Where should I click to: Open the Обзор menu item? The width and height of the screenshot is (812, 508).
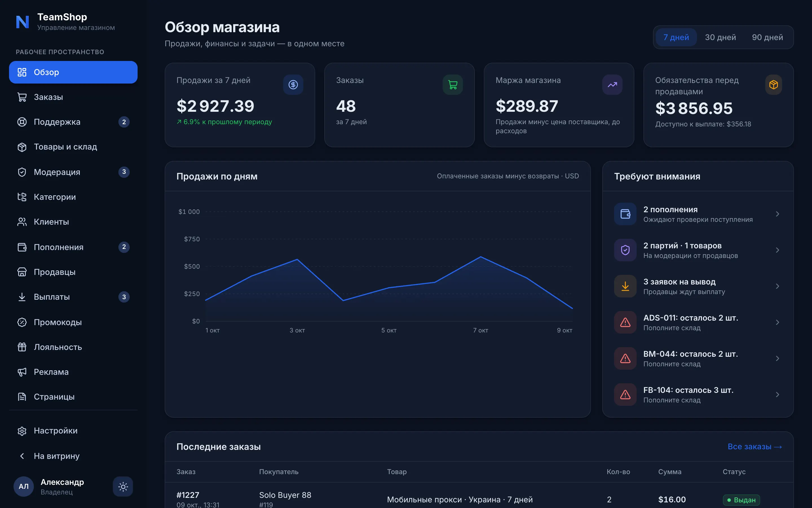[73, 72]
